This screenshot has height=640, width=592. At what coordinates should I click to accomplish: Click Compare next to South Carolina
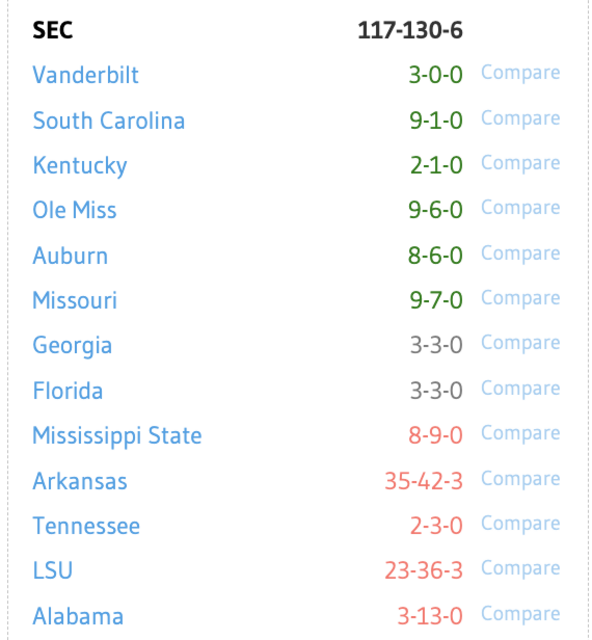[x=521, y=119]
